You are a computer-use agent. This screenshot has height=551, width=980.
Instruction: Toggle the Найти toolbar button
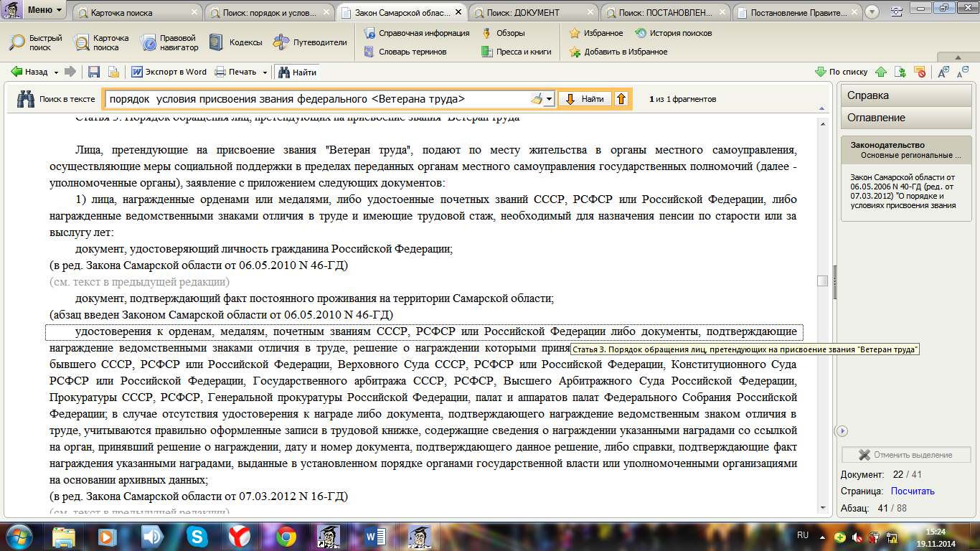click(296, 72)
